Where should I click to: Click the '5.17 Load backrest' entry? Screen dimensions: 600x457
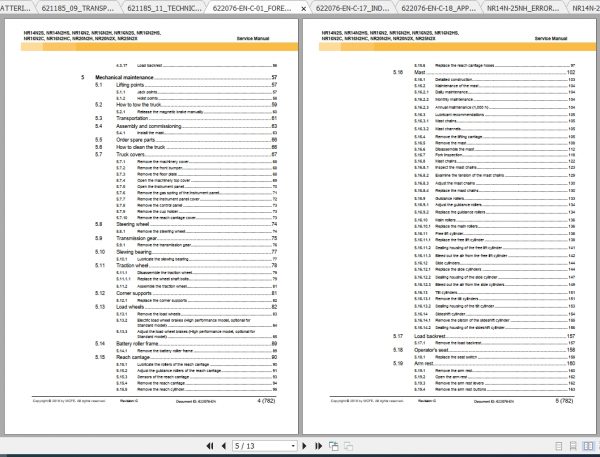coord(484,336)
